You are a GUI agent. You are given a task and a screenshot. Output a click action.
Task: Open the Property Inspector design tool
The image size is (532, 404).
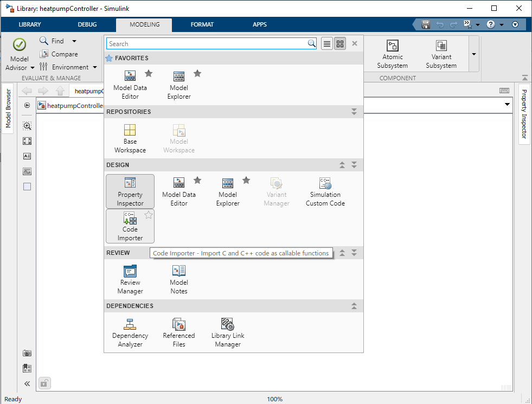point(130,191)
